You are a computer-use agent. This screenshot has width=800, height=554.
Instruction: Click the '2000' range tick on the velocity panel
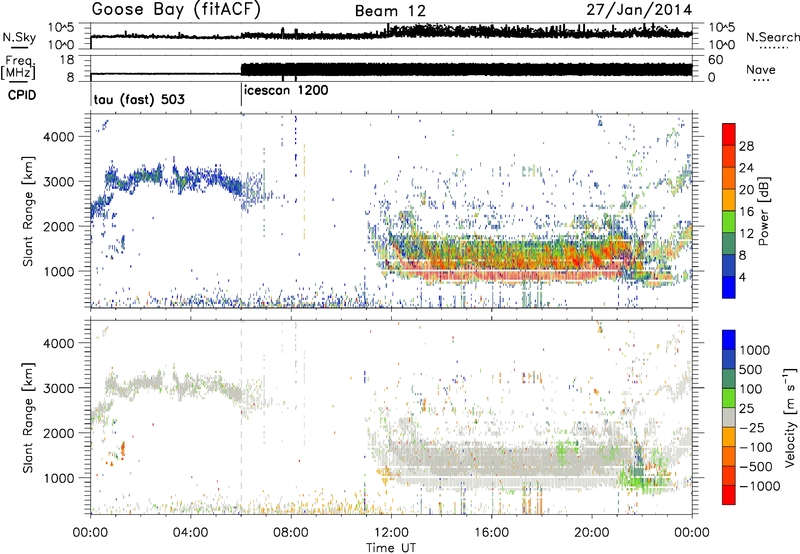58,433
